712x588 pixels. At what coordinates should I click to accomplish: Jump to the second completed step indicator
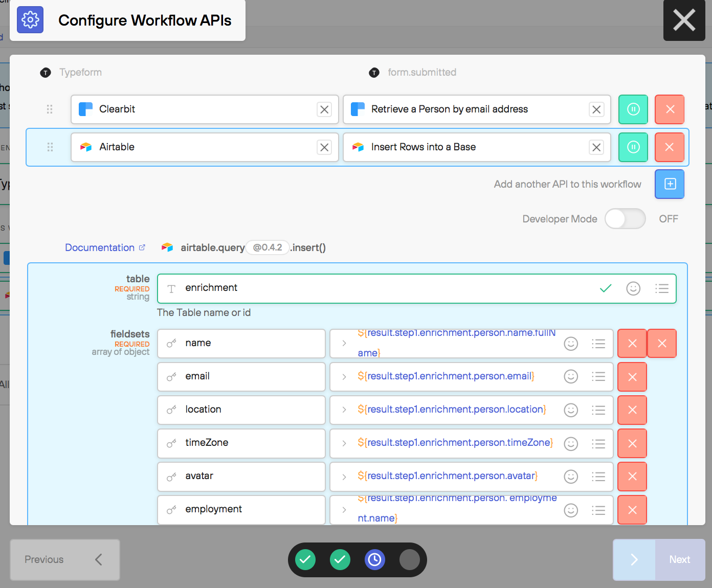point(340,560)
